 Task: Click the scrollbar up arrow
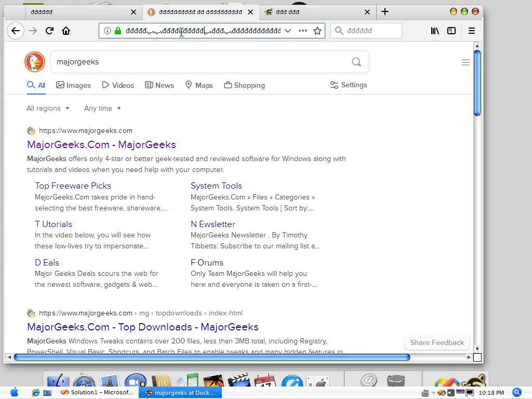pyautogui.click(x=477, y=46)
